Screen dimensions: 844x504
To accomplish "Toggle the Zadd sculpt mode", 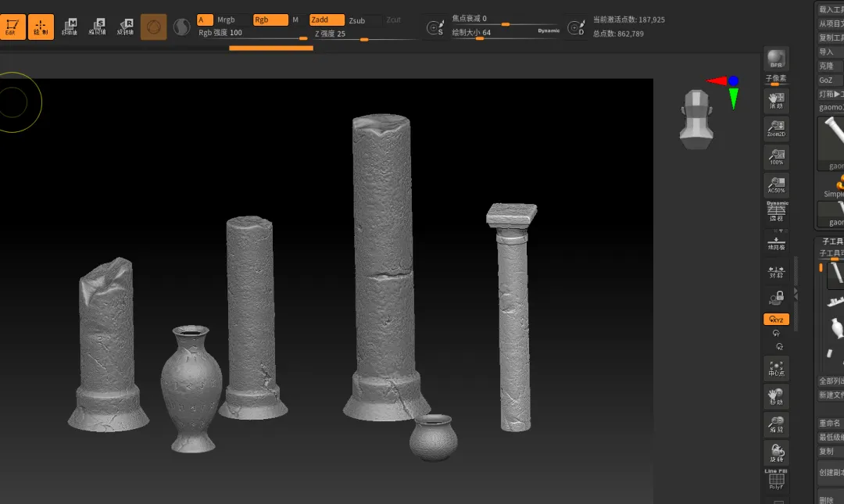I will click(326, 20).
